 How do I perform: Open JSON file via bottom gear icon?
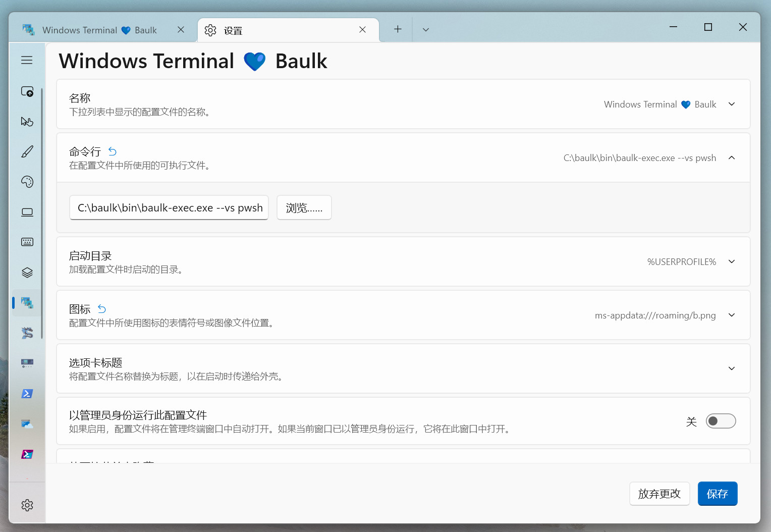tap(27, 505)
